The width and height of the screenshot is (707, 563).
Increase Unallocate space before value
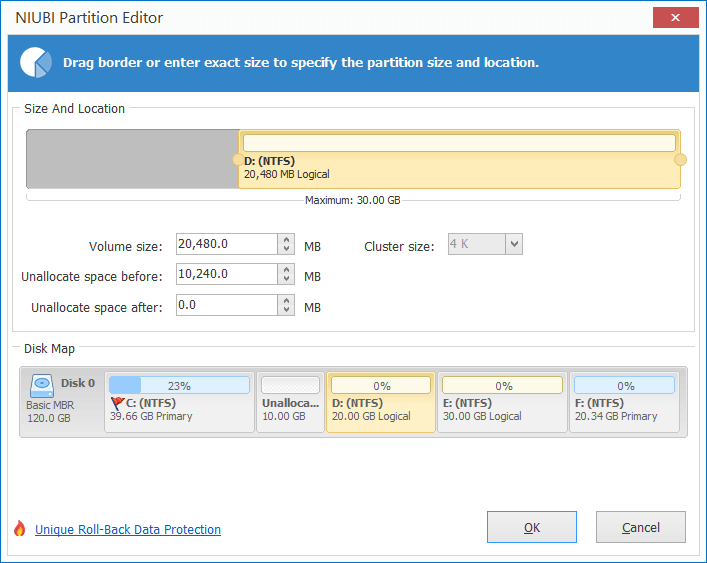(286, 270)
